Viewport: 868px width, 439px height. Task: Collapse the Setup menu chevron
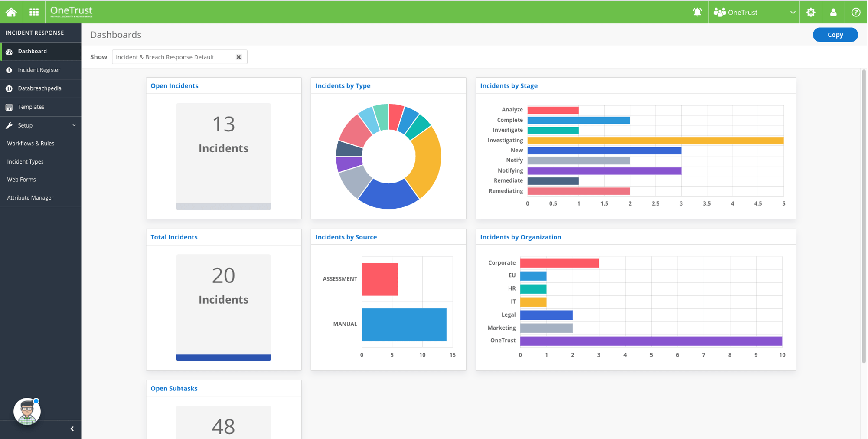click(74, 125)
